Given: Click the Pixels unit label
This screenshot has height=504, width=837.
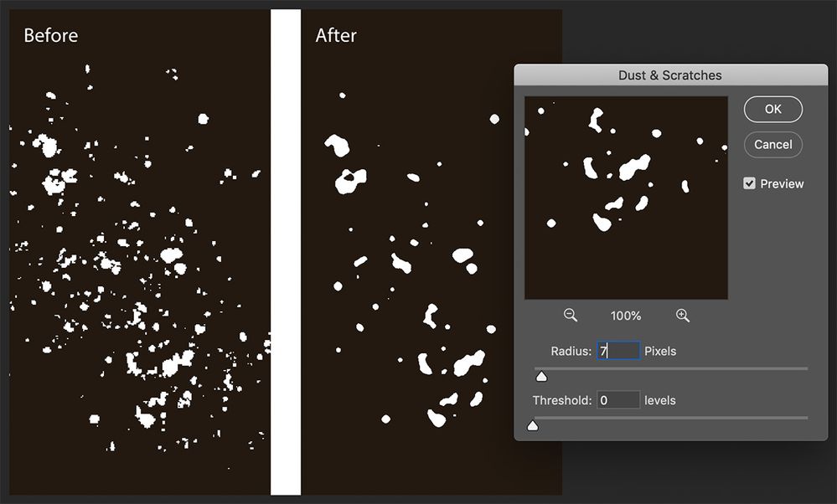Looking at the screenshot, I should pyautogui.click(x=660, y=352).
